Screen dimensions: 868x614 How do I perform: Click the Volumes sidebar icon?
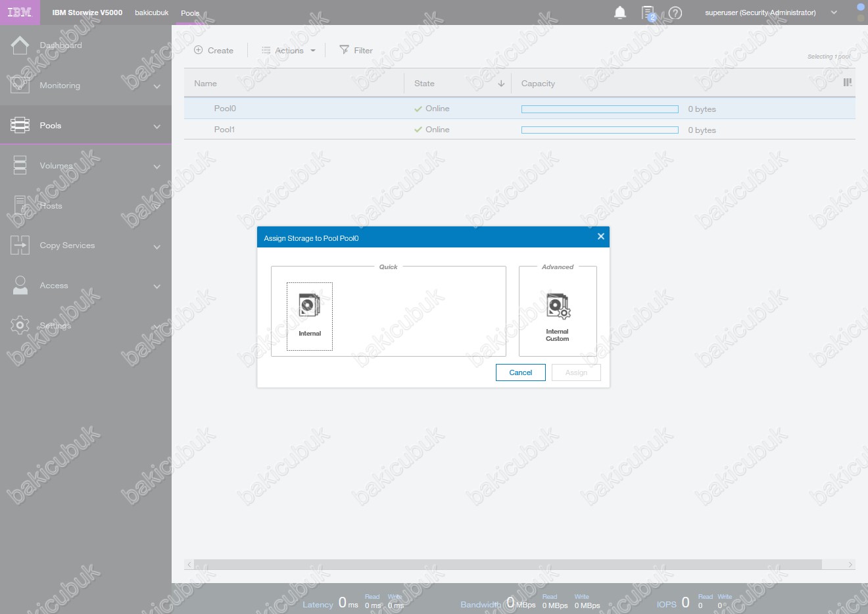pos(20,165)
